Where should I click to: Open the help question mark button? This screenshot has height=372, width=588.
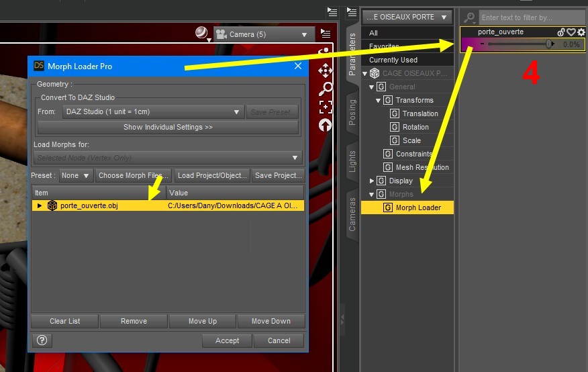point(42,340)
